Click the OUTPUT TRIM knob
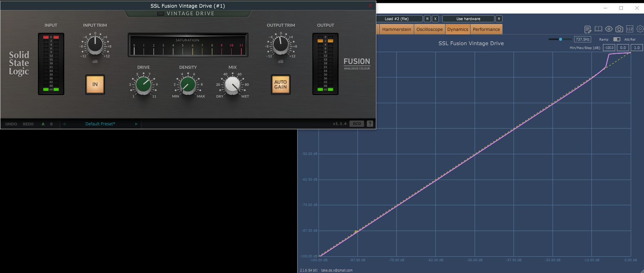 tap(281, 45)
